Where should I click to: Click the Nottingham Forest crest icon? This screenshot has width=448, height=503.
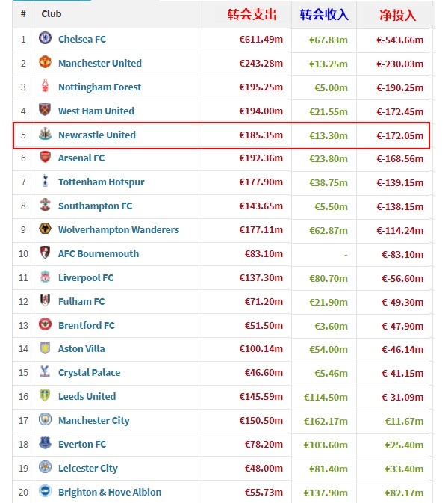(45, 86)
